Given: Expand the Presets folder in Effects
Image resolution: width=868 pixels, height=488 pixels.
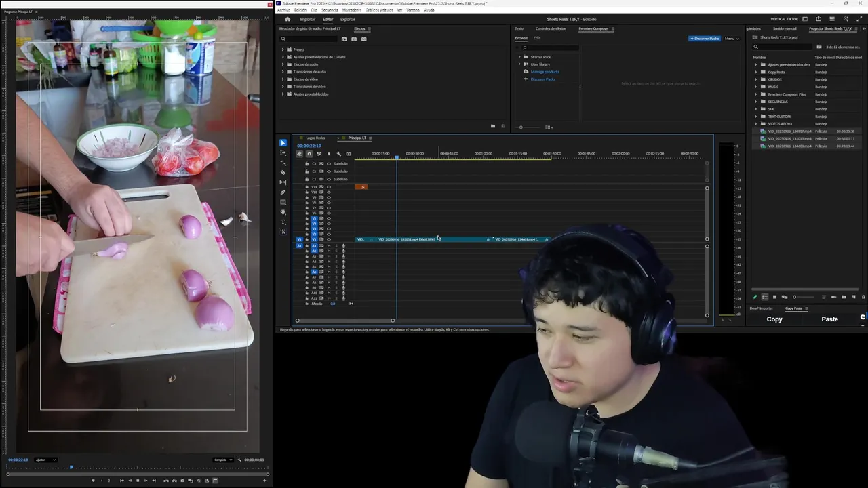Looking at the screenshot, I should pyautogui.click(x=283, y=49).
